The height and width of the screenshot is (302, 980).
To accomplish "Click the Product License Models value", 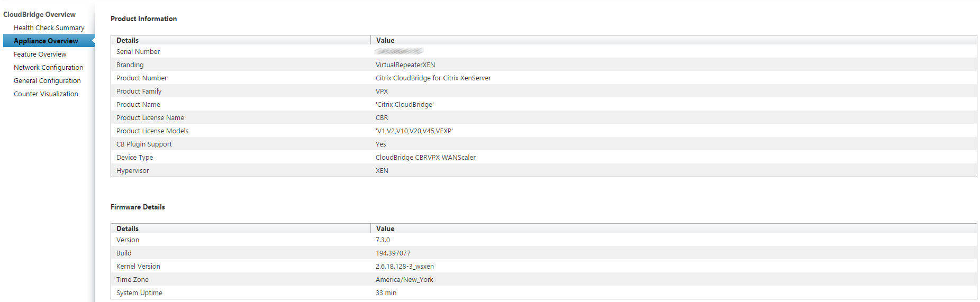I will click(414, 131).
